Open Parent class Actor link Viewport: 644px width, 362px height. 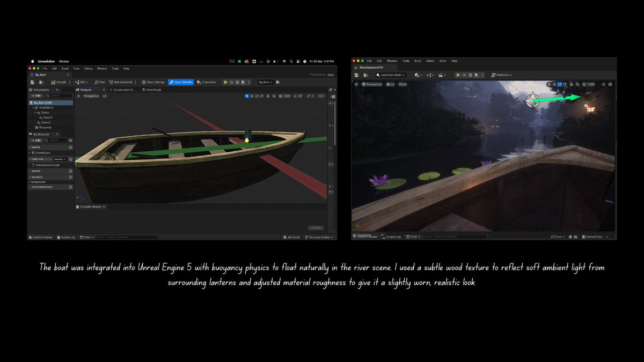(x=331, y=75)
